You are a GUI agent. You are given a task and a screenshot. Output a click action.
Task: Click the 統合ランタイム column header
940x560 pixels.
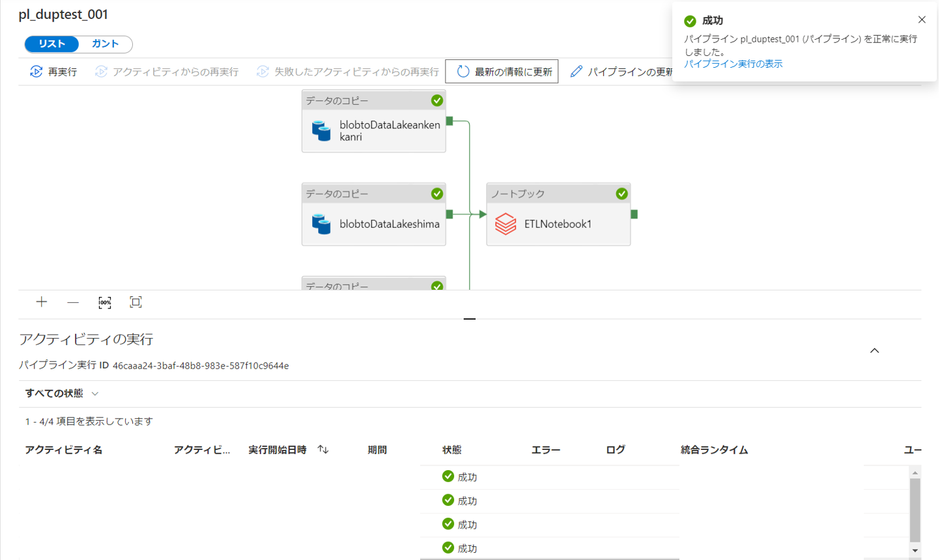[715, 450]
